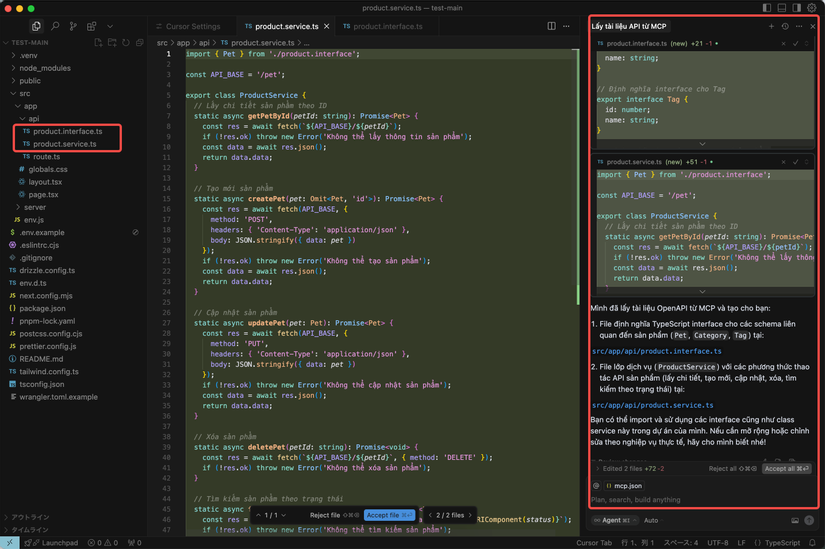Screen dimensions: 825x549
Task: Accept product.service.ts changes with checkmark
Action: pos(796,162)
